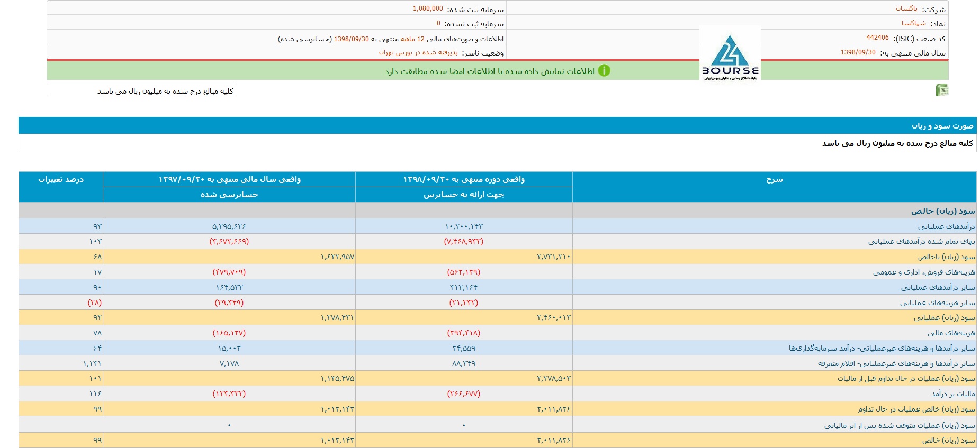Image resolution: width=980 pixels, height=448 pixels.
Task: Select row ending with درآمد سرمایه‌گذاری‌ها
Action: (882, 349)
